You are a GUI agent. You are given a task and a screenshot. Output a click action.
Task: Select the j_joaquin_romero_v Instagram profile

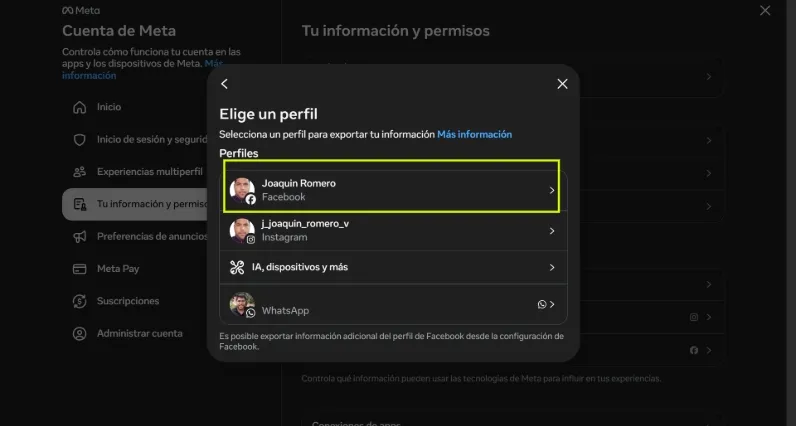(x=393, y=231)
